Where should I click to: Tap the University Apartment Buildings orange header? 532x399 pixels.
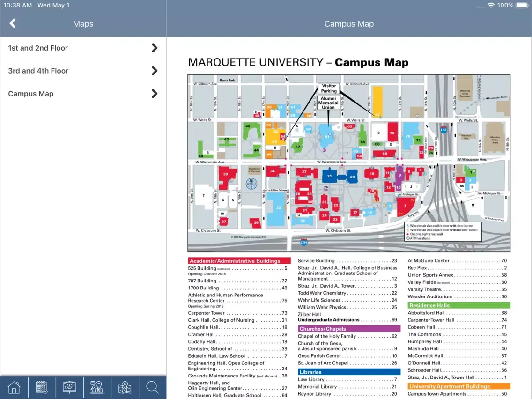click(459, 386)
